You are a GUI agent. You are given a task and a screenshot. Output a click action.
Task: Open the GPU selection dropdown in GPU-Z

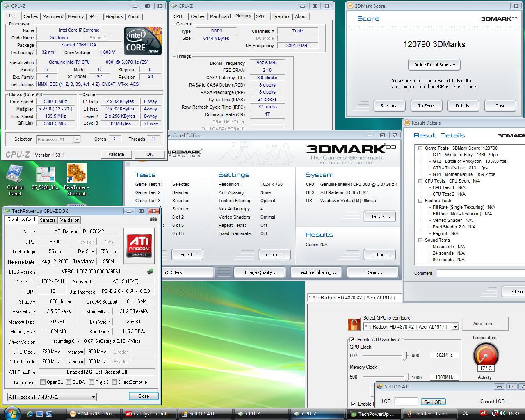[x=52, y=397]
